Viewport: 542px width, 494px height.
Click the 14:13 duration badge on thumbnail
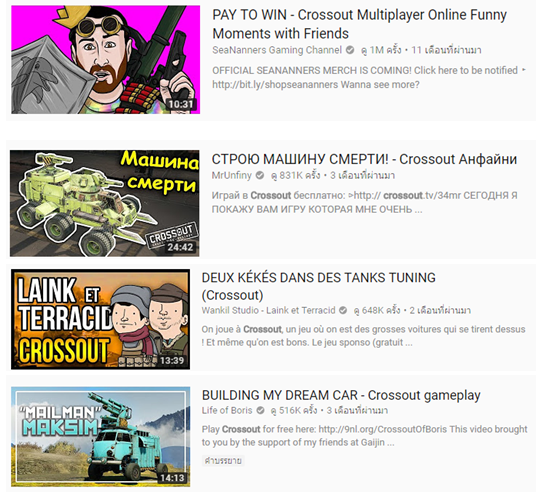pos(172,478)
